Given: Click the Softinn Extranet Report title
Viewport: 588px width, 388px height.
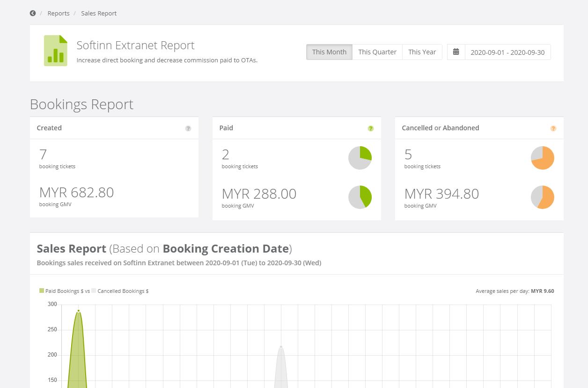Looking at the screenshot, I should [x=135, y=45].
